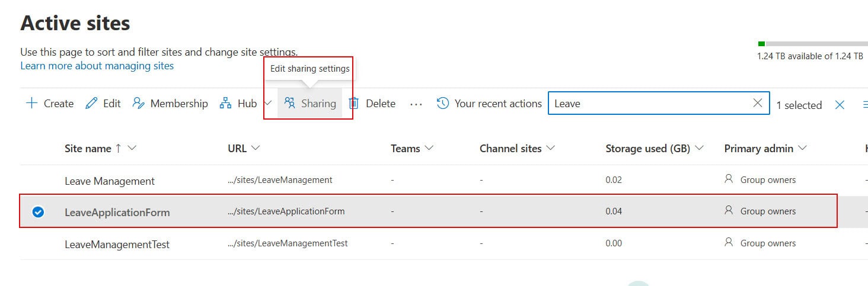Viewport: 868px width, 286px height.
Task: Click the .../sites/LeaveManagement URL
Action: pos(280,179)
